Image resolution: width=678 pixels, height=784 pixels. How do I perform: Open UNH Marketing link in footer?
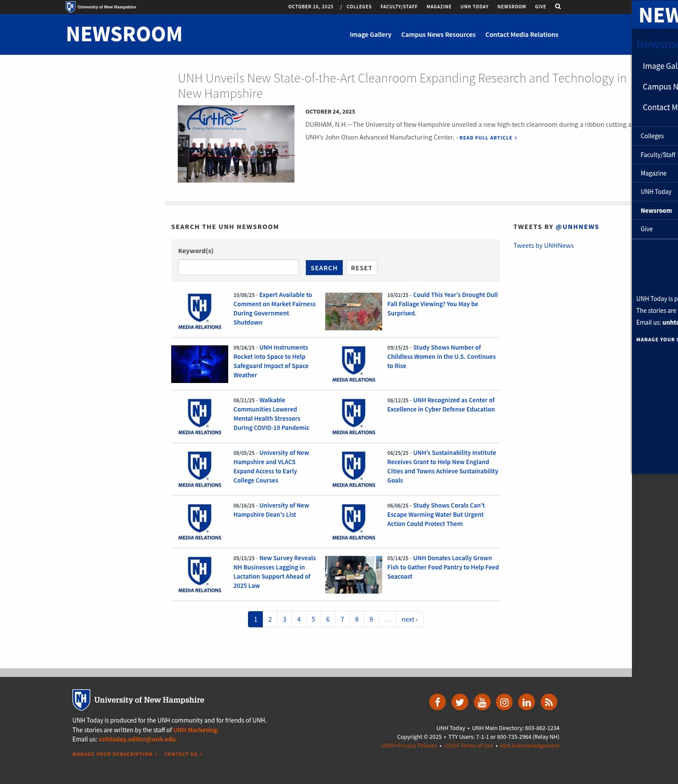click(196, 730)
